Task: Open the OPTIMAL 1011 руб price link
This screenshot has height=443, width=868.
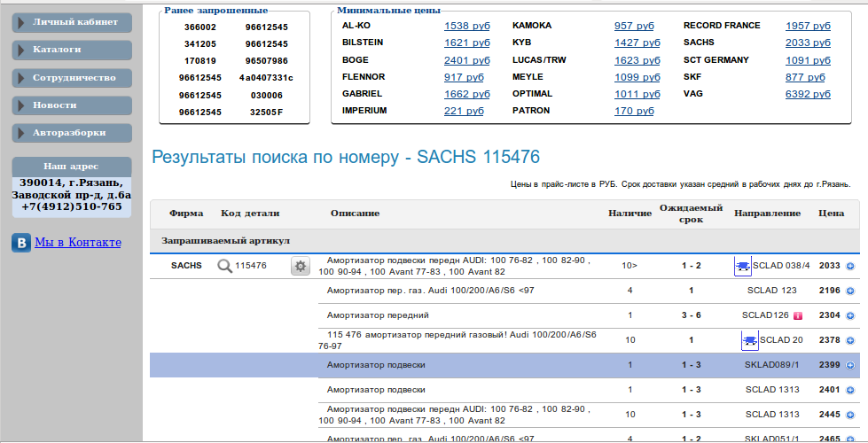Action: [637, 94]
